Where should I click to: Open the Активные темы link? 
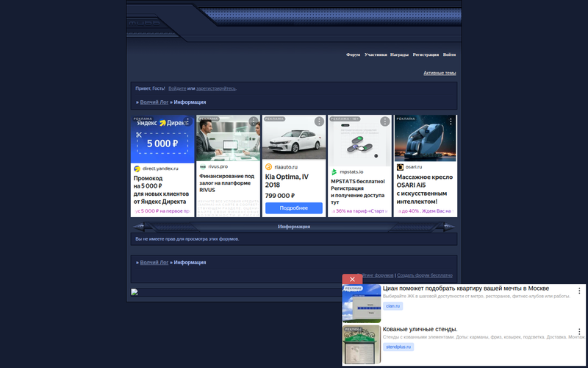(440, 73)
